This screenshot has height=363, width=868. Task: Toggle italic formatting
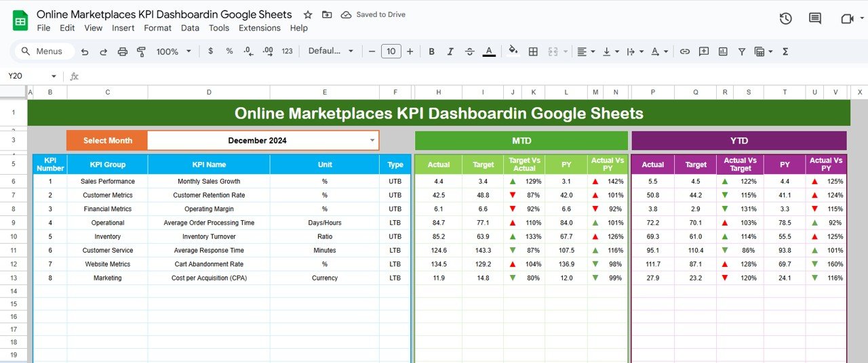[x=450, y=51]
